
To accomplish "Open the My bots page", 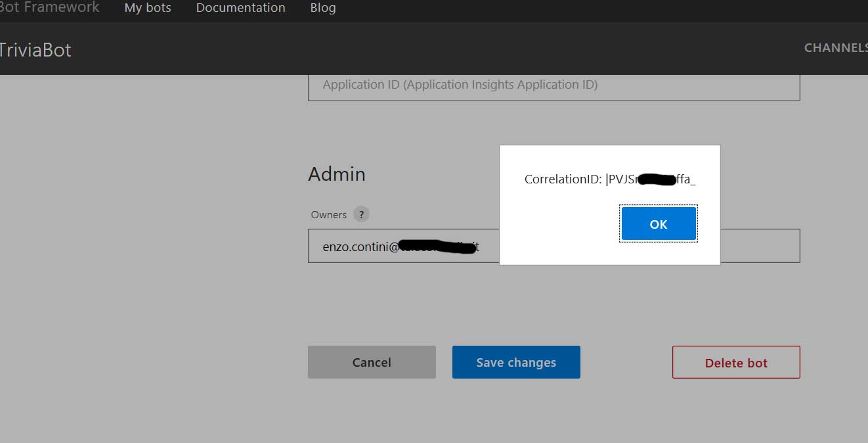I will tap(148, 9).
